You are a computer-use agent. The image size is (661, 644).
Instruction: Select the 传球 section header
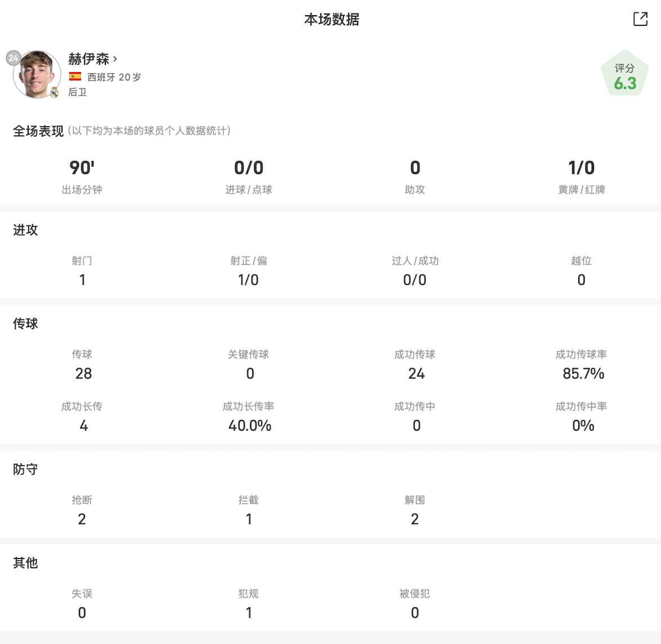(25, 323)
